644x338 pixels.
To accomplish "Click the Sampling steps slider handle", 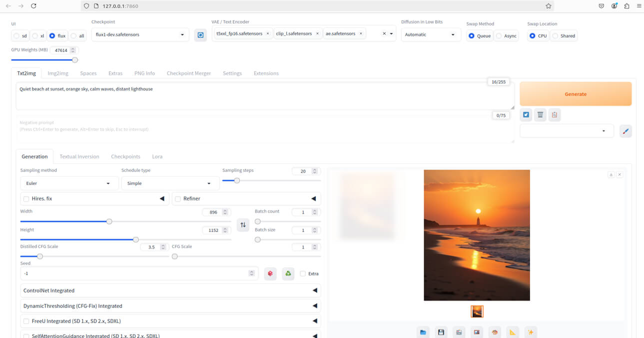I will coord(237,180).
